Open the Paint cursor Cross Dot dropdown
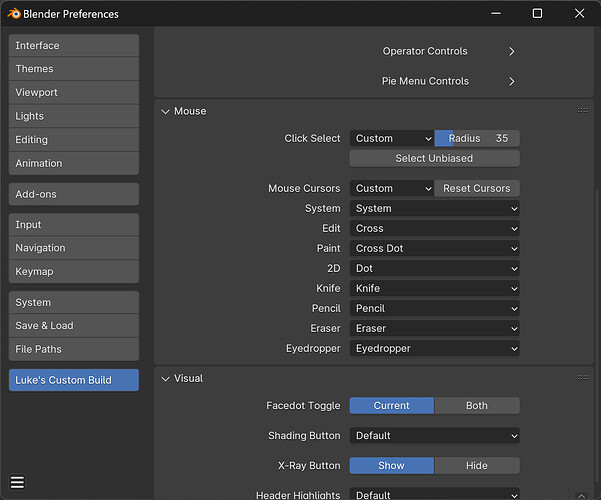Viewport: 601px width, 500px height. [435, 248]
